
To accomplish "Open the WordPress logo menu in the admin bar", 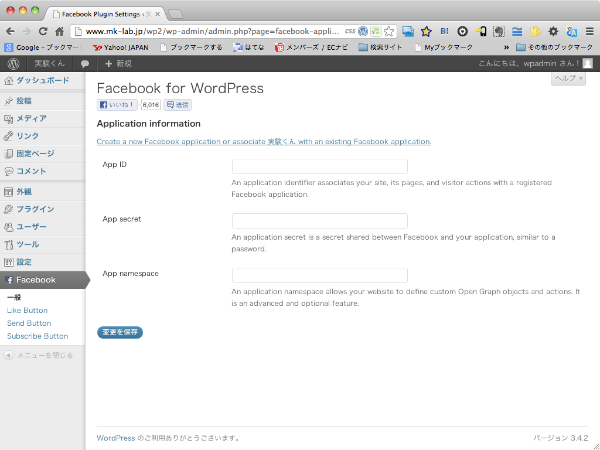I will click(13, 64).
